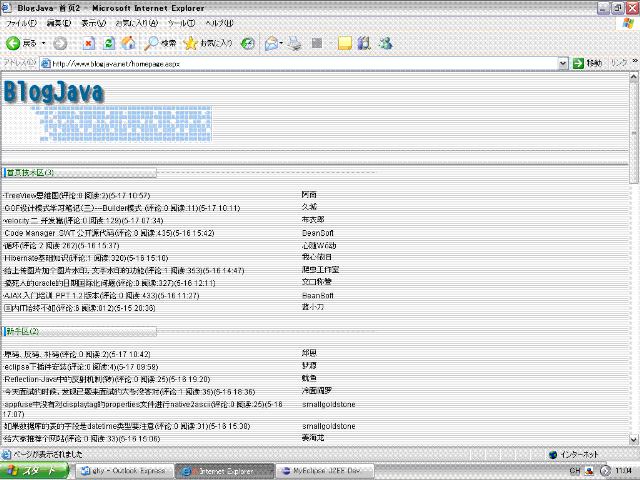Click the vertical scrollbar thumb
Screen dimensions: 640x480
tap(633, 133)
